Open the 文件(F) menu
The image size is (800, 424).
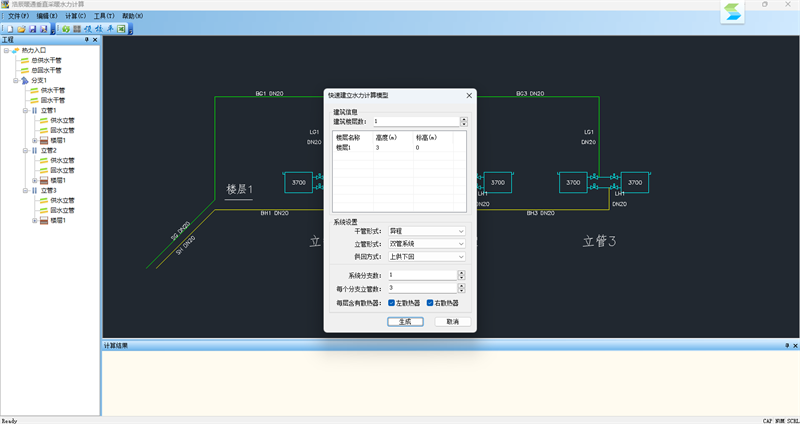click(19, 17)
